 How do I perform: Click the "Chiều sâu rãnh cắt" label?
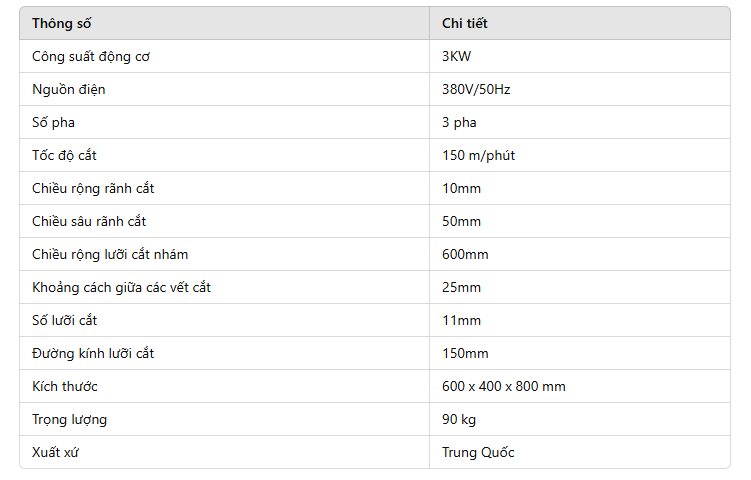tap(89, 221)
